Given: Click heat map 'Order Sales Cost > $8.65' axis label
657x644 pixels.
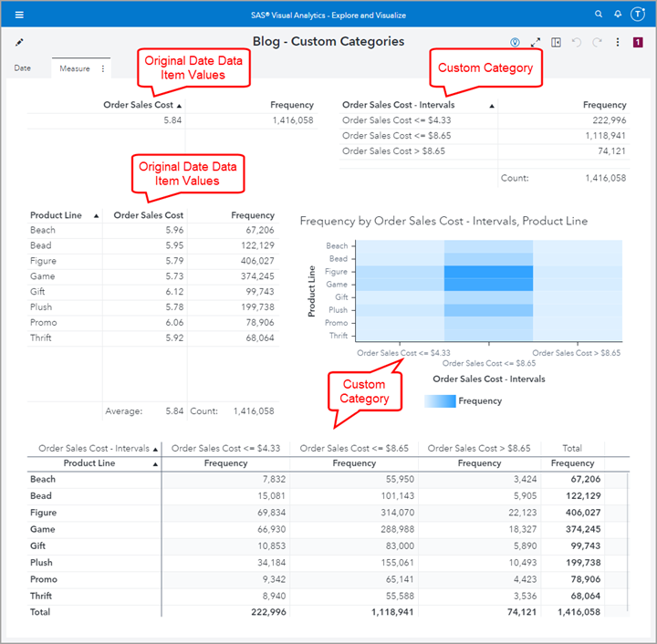Looking at the screenshot, I should (x=576, y=353).
